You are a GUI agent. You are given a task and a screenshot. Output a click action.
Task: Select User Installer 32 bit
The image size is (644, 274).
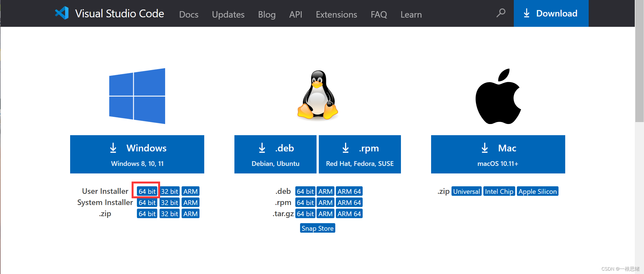click(x=170, y=191)
